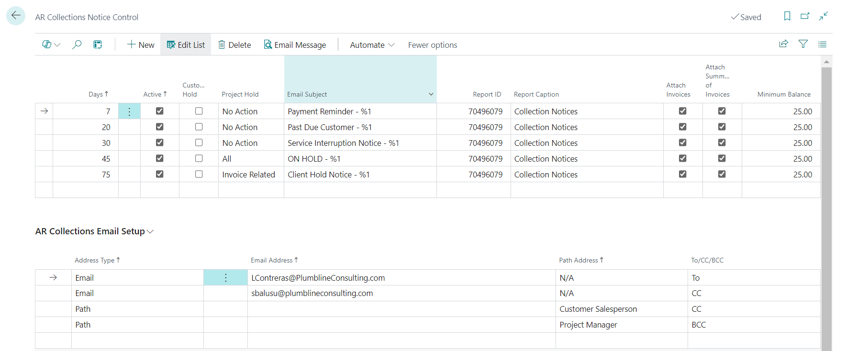Toggle Attach Invoices for Days 30
The image size is (868, 351).
[683, 143]
